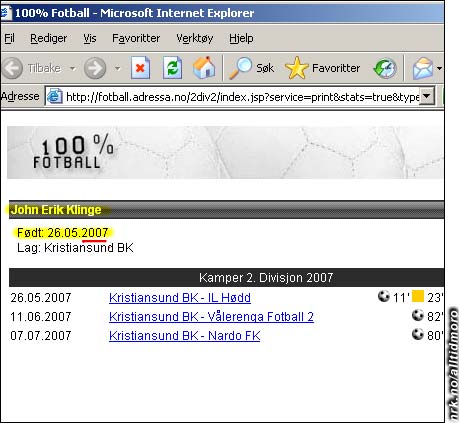
Task: Expand the Back button history dropdown
Action: pos(72,68)
